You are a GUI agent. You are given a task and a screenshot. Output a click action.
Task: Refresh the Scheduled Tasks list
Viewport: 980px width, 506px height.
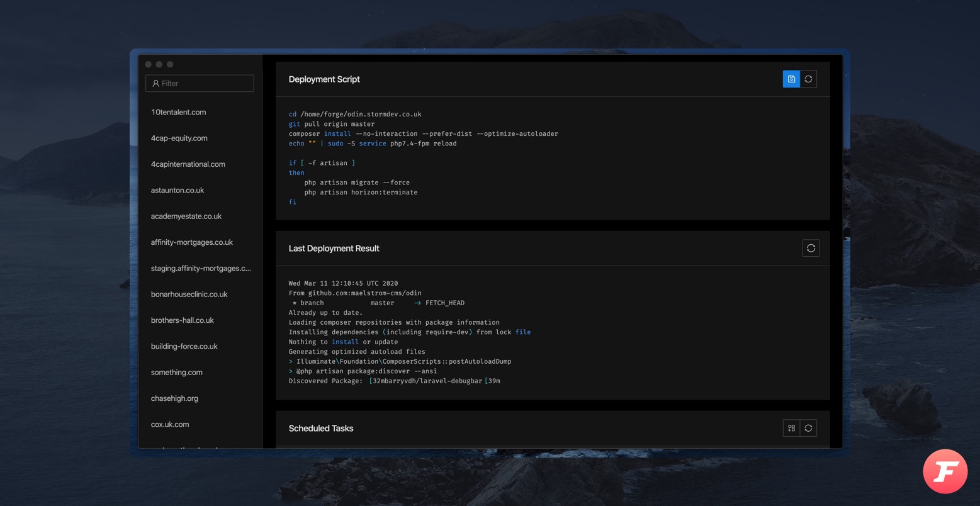tap(808, 428)
